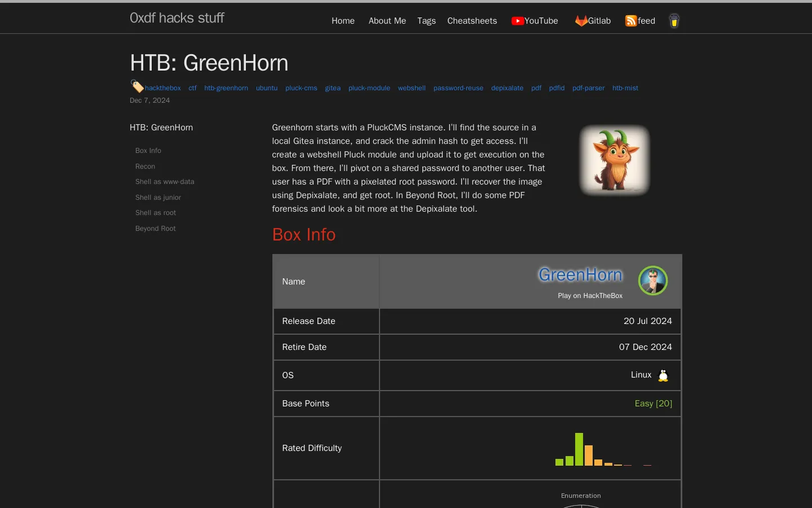The width and height of the screenshot is (812, 508).
Task: Click the RSS feed icon
Action: [630, 21]
